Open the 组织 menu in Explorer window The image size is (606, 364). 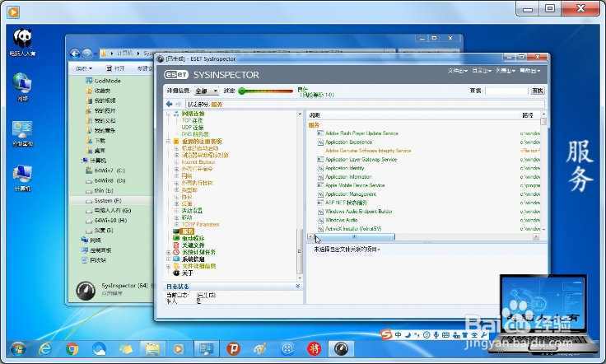(84, 68)
